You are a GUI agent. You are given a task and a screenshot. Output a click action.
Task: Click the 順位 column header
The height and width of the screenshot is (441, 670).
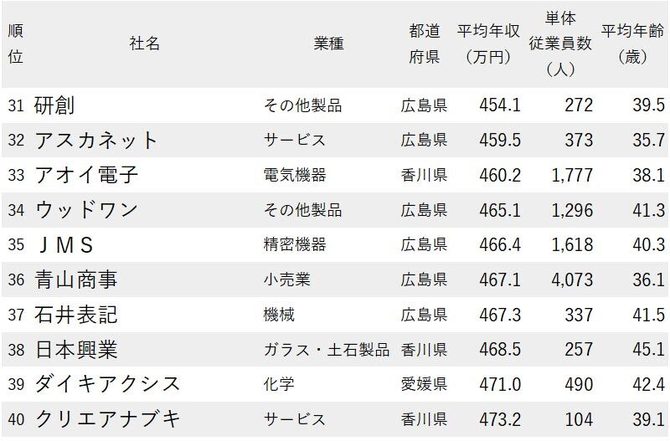click(15, 43)
